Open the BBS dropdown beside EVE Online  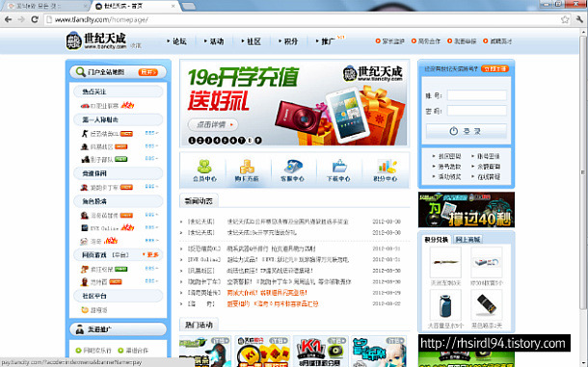pyautogui.click(x=151, y=227)
